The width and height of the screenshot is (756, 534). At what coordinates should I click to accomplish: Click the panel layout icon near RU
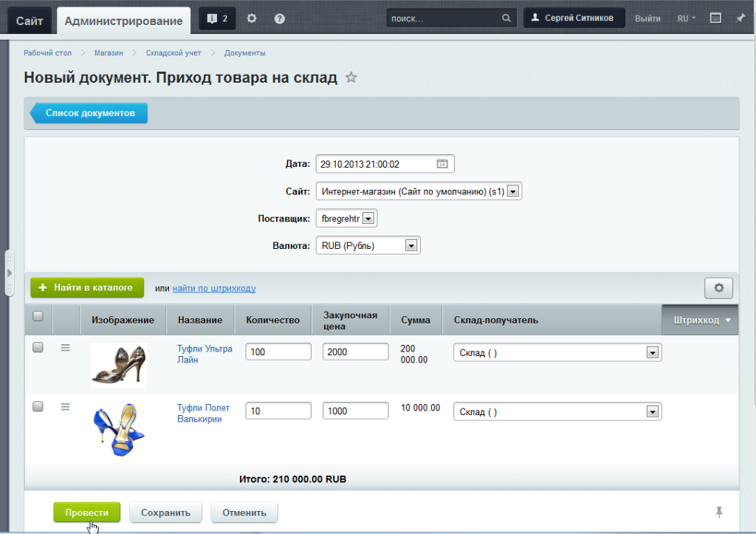pyautogui.click(x=715, y=18)
